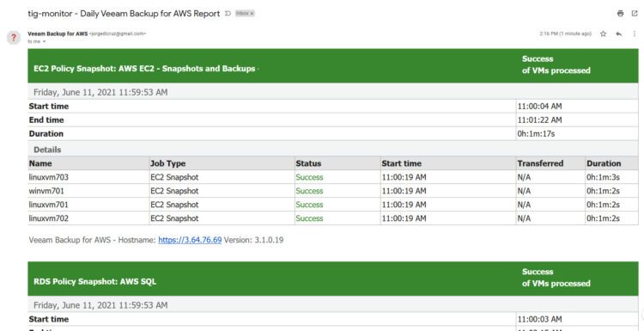Open the three-dot more options menu
The width and height of the screenshot is (644, 331).
(x=635, y=34)
